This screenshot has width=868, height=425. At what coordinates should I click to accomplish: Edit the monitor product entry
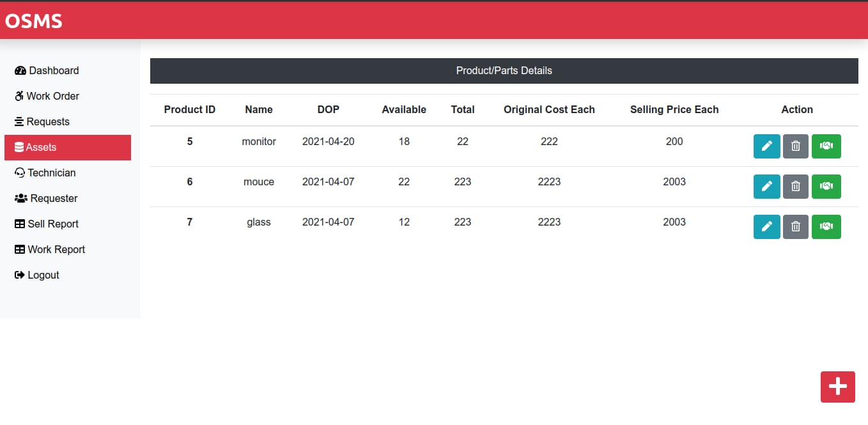pyautogui.click(x=766, y=146)
